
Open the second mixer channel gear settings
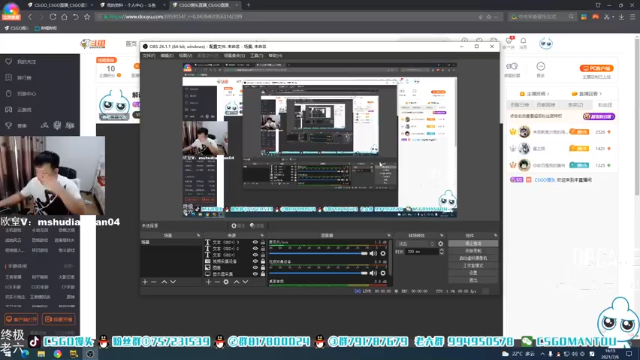[x=383, y=273]
